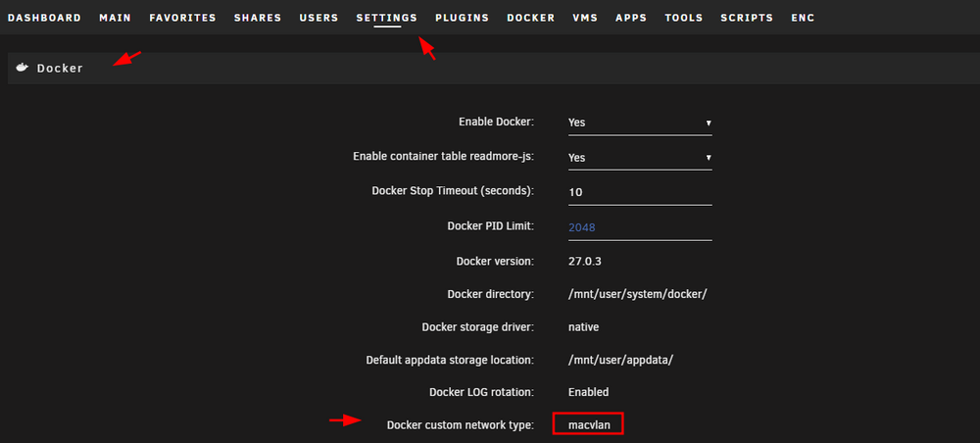Click the Docker storage driver label
This screenshot has height=443, width=980.
click(x=478, y=326)
